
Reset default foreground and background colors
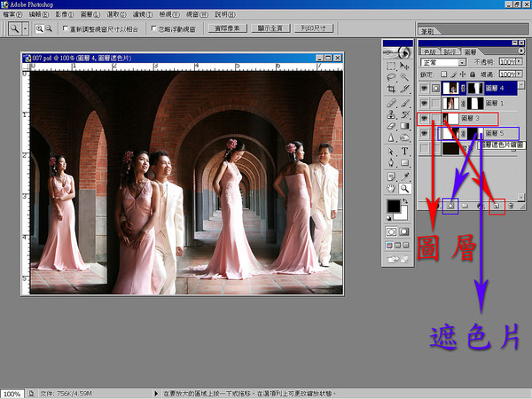click(x=389, y=218)
